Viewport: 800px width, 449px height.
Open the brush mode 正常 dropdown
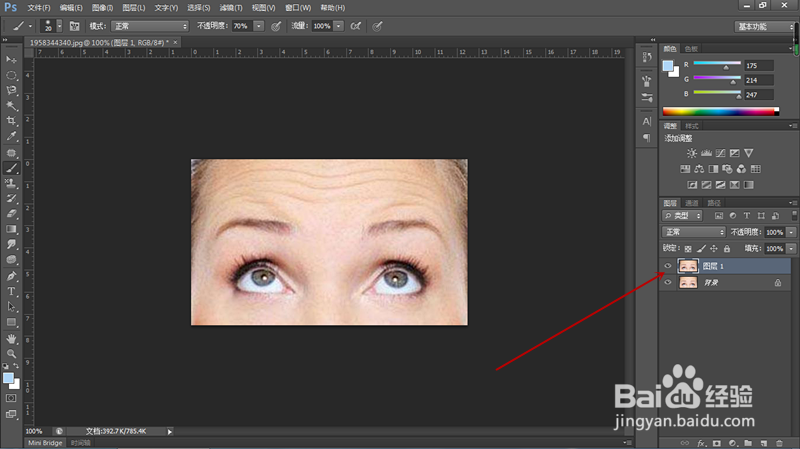click(150, 26)
